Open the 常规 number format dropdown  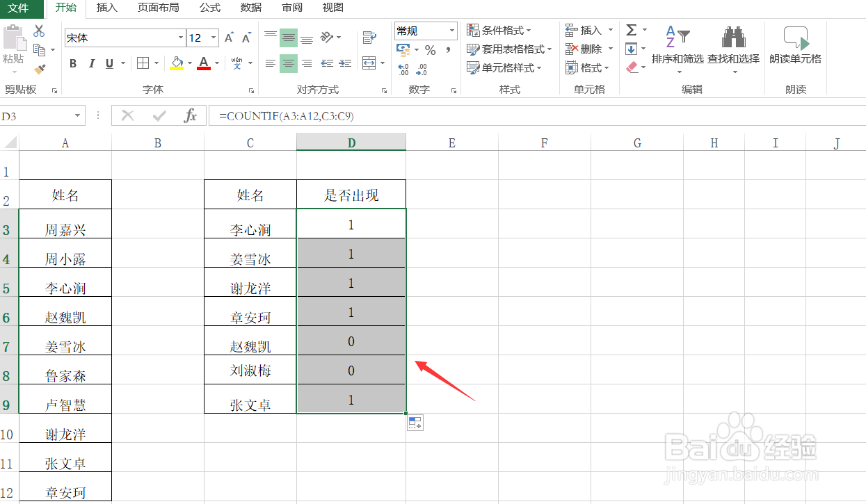(450, 31)
